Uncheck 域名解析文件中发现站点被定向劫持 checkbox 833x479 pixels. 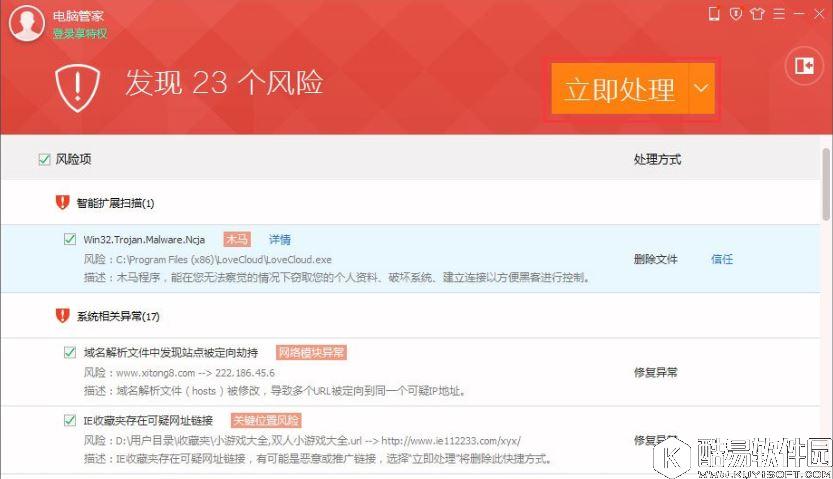(x=70, y=353)
